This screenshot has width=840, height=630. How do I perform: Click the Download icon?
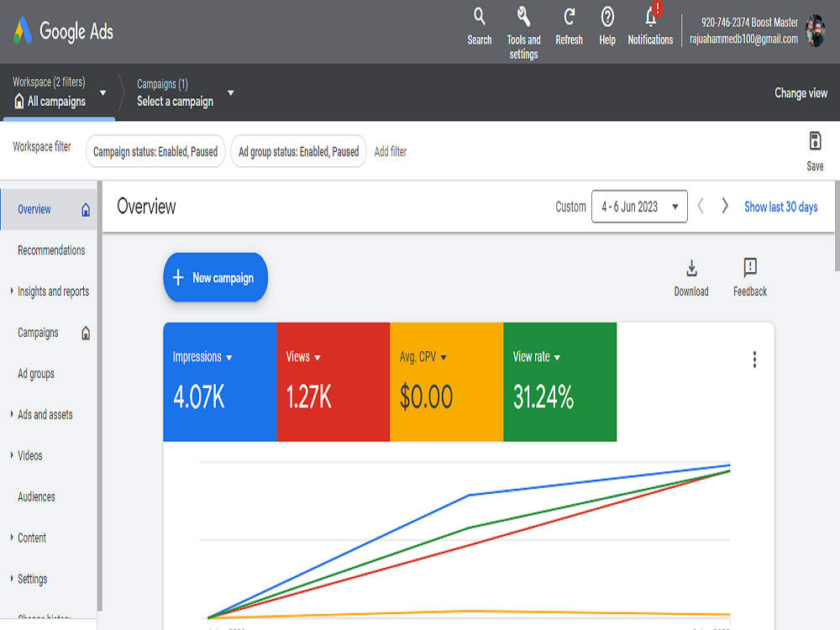pyautogui.click(x=691, y=268)
